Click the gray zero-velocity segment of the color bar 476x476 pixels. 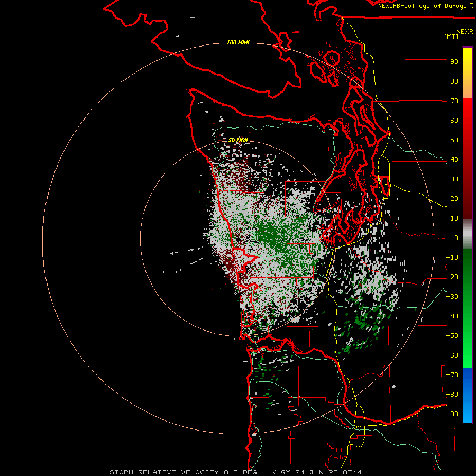coord(467,234)
